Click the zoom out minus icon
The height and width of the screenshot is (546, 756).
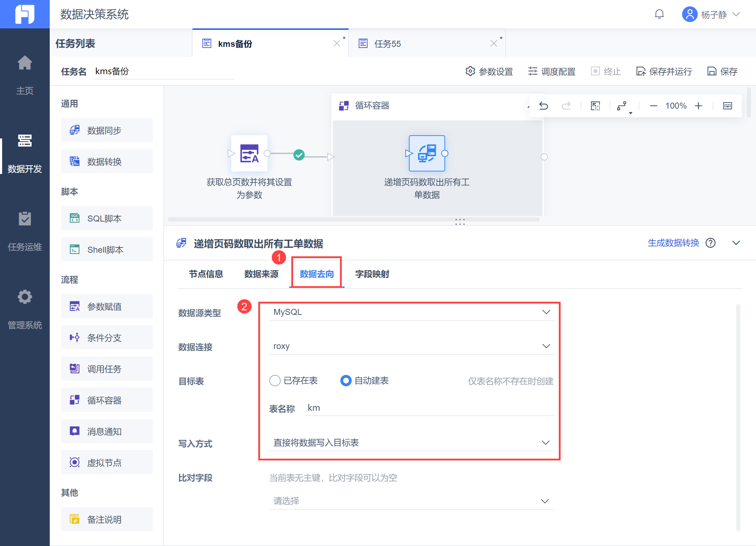click(x=653, y=106)
